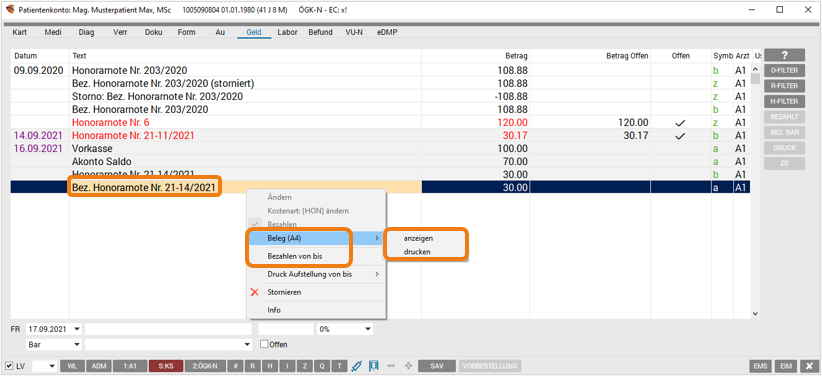The image size is (822, 376).
Task: Switch to the Labor tab
Action: 287,32
